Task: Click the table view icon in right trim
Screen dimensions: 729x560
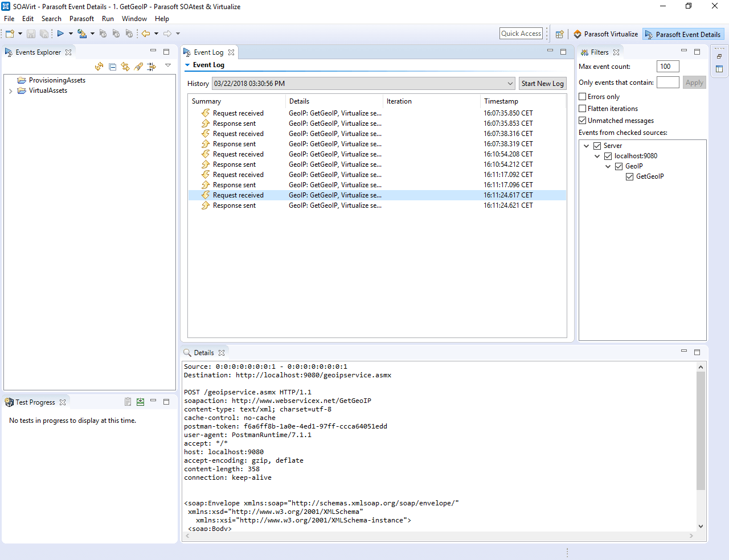Action: pyautogui.click(x=719, y=69)
